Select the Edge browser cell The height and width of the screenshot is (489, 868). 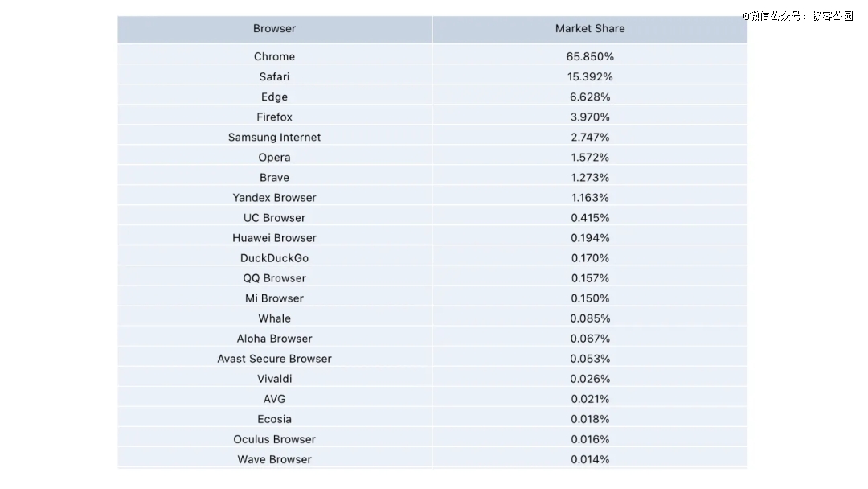[274, 97]
